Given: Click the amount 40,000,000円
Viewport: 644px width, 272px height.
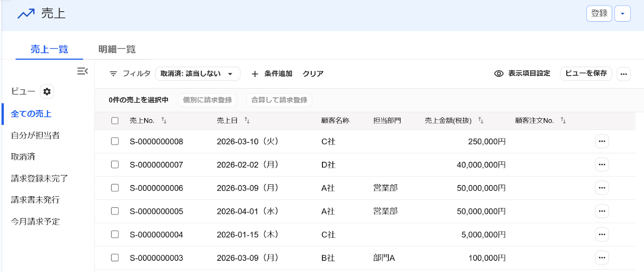Looking at the screenshot, I should [x=481, y=165].
